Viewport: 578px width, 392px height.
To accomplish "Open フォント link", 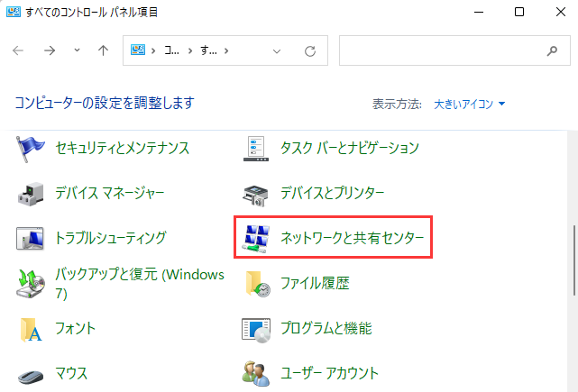I will pyautogui.click(x=75, y=328).
